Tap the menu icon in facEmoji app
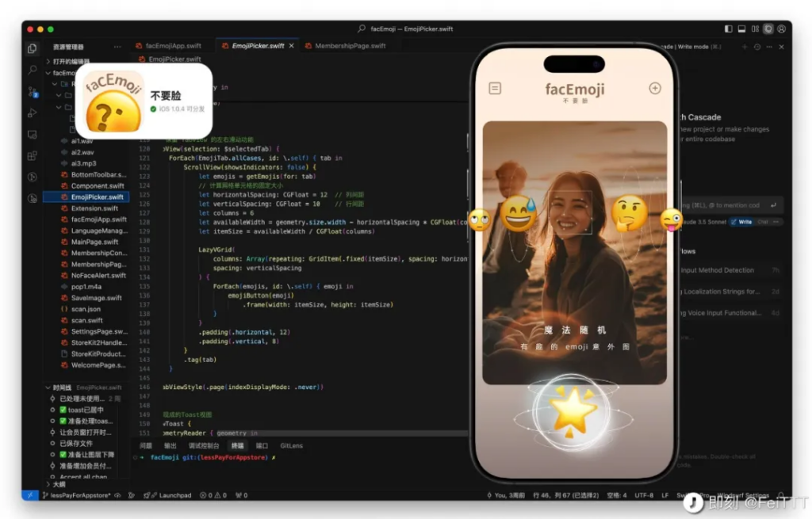Screen dimensions: 812x519 (x=495, y=88)
